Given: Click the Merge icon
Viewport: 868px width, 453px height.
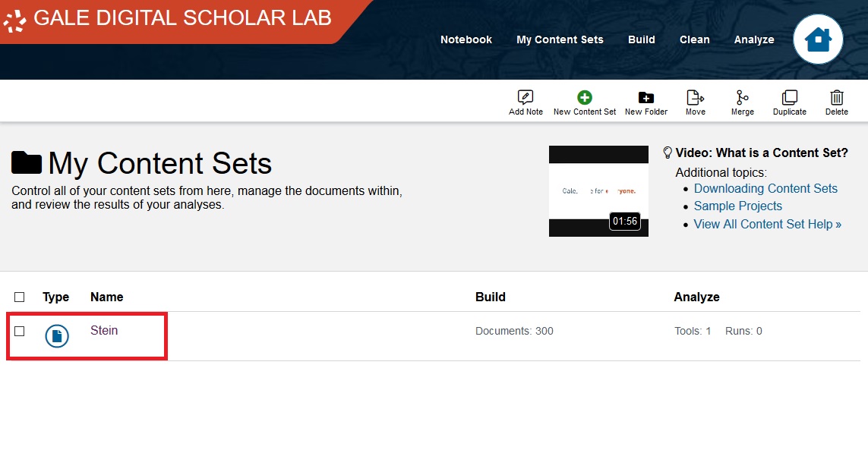Looking at the screenshot, I should [x=742, y=98].
